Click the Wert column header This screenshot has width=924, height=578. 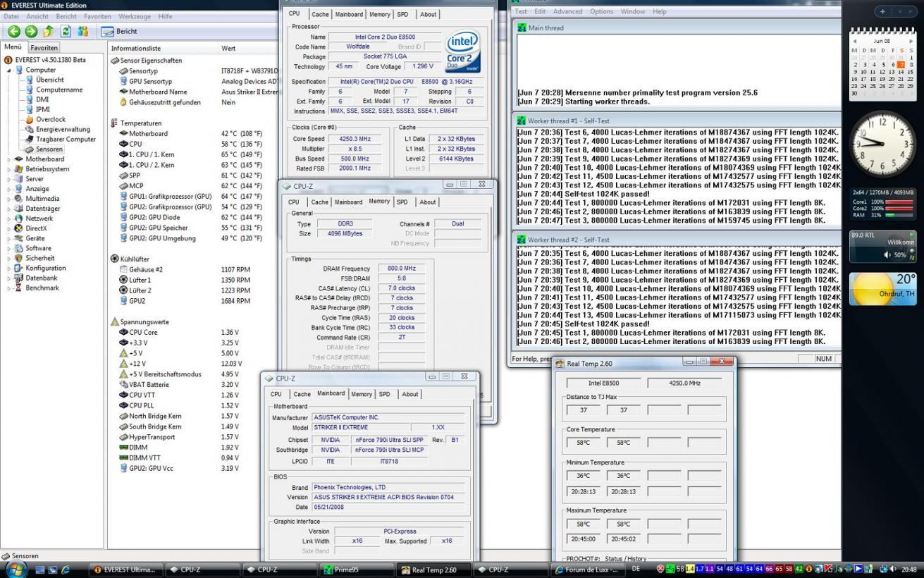(229, 49)
